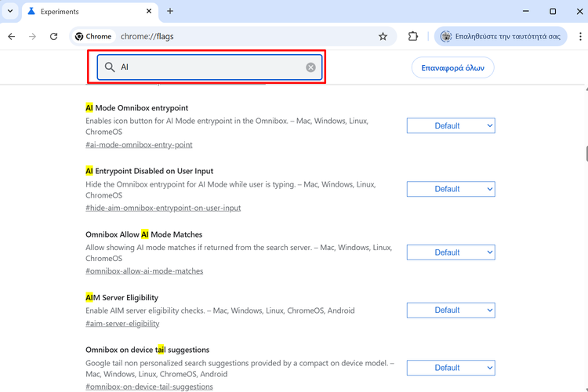
Task: Click the Επαληθεύστε την ταυτότητά σας profile button
Action: coord(500,36)
